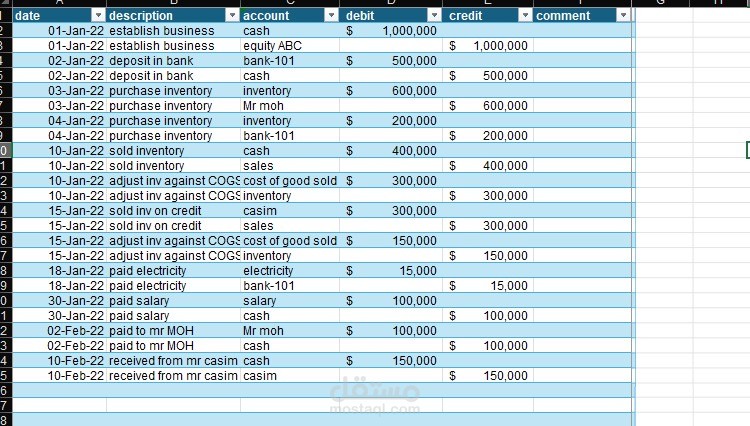
Task: Select the credit cell showing 400,000
Action: [488, 165]
